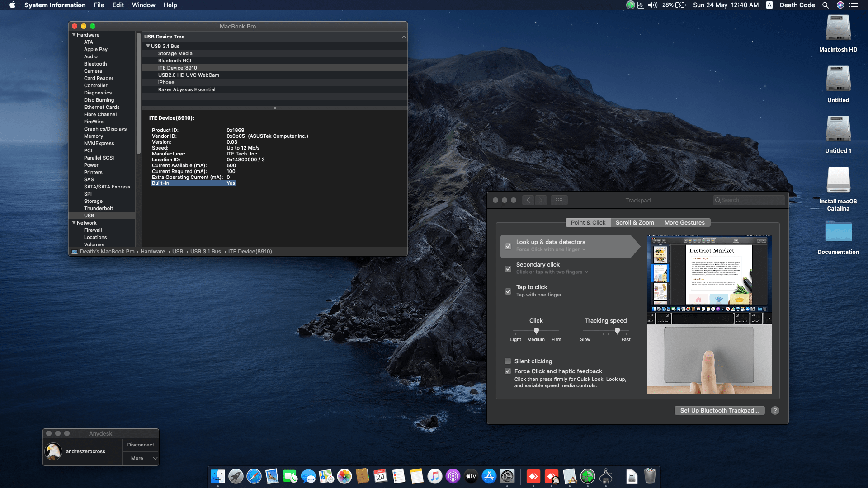The height and width of the screenshot is (488, 868).
Task: Open Force Click with one finger dropdown
Action: click(551, 249)
